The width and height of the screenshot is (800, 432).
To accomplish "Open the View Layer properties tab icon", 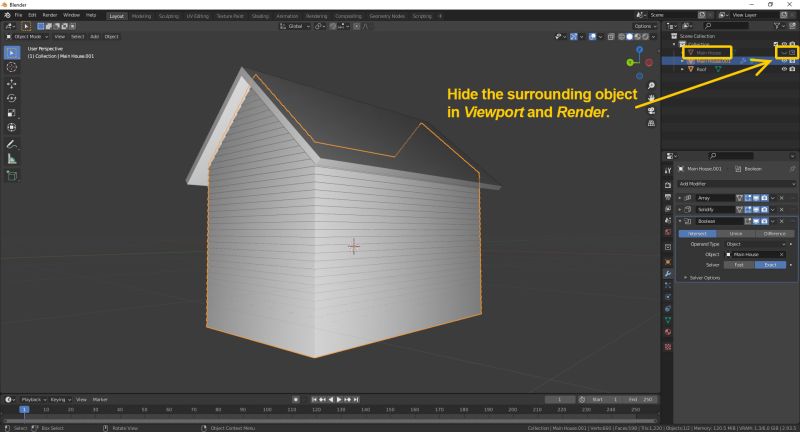I will tap(668, 209).
